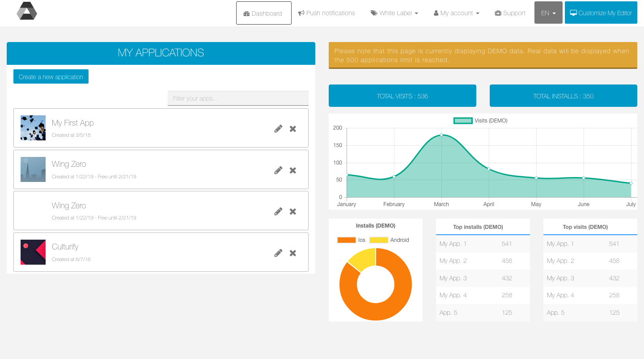Toggle the Ios legend in Installs chart
The height and width of the screenshot is (359, 644).
click(x=352, y=240)
